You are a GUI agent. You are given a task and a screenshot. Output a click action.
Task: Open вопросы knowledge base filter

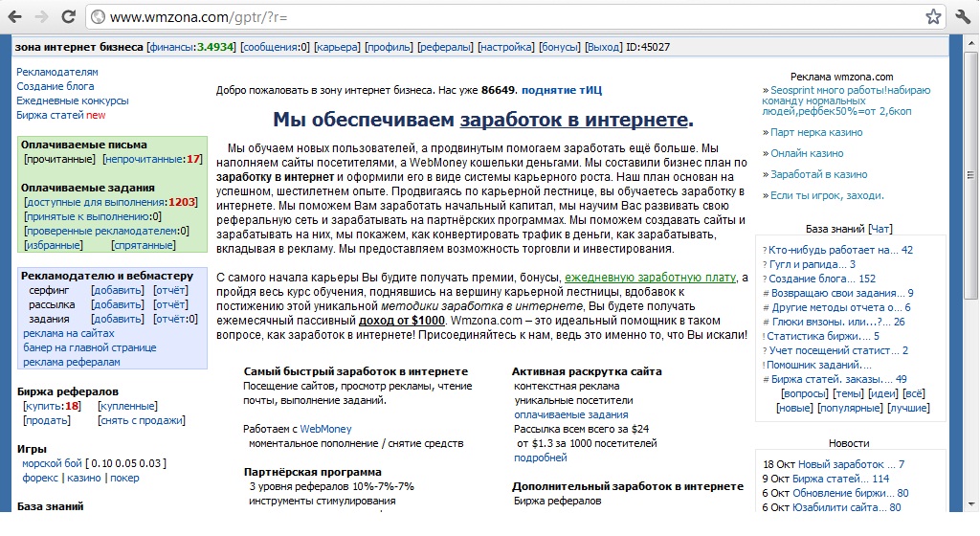pos(806,394)
